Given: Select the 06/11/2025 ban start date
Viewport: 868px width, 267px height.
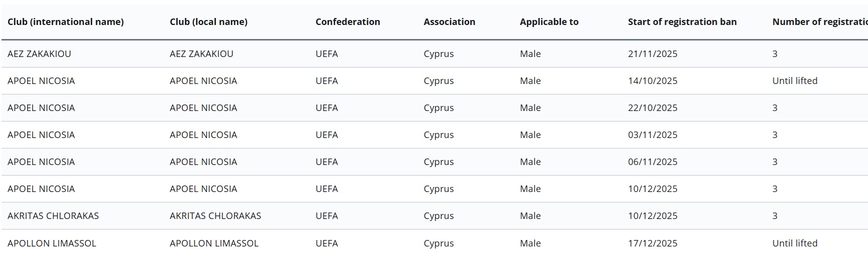Looking at the screenshot, I should [x=653, y=162].
